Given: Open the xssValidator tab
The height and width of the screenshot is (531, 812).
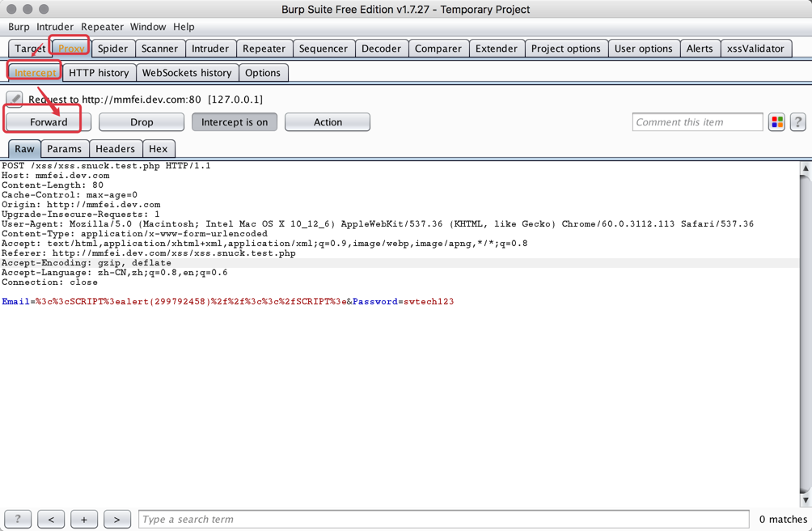Looking at the screenshot, I should pos(756,48).
